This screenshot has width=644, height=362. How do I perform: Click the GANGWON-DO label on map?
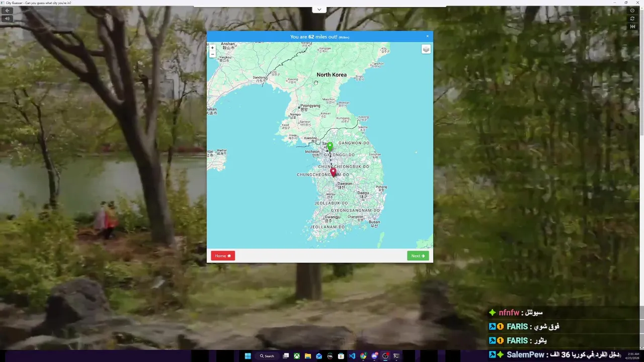click(x=354, y=143)
